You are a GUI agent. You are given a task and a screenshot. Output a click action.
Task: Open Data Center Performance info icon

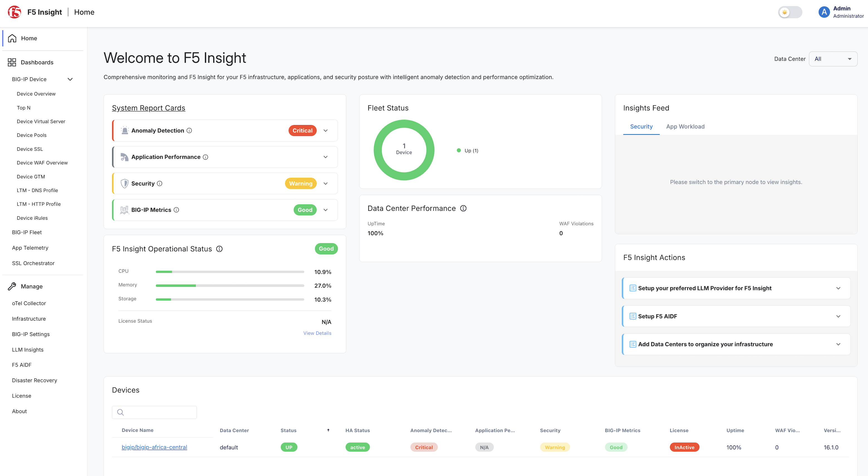point(463,208)
